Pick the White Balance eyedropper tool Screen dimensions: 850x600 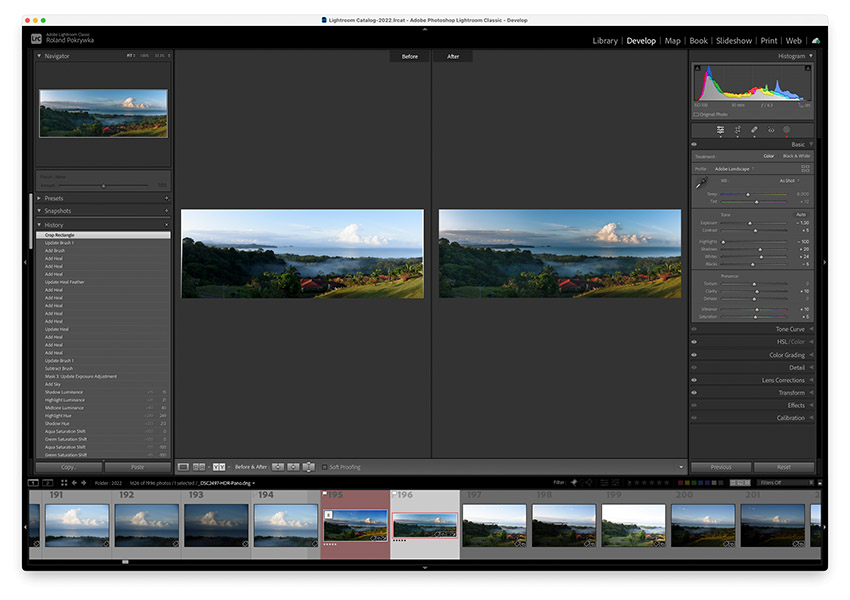tap(701, 184)
